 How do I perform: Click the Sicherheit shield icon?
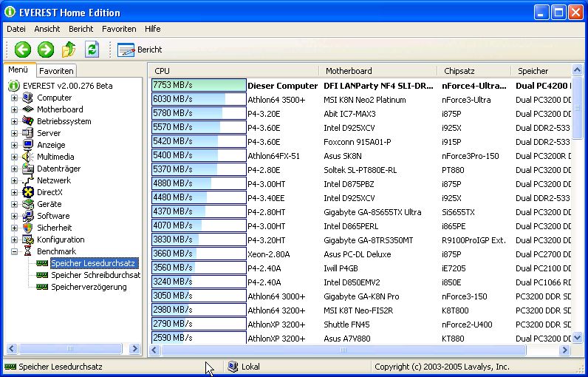[27, 228]
